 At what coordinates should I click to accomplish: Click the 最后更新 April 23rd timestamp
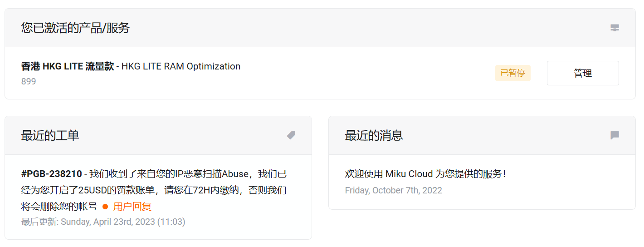103,222
